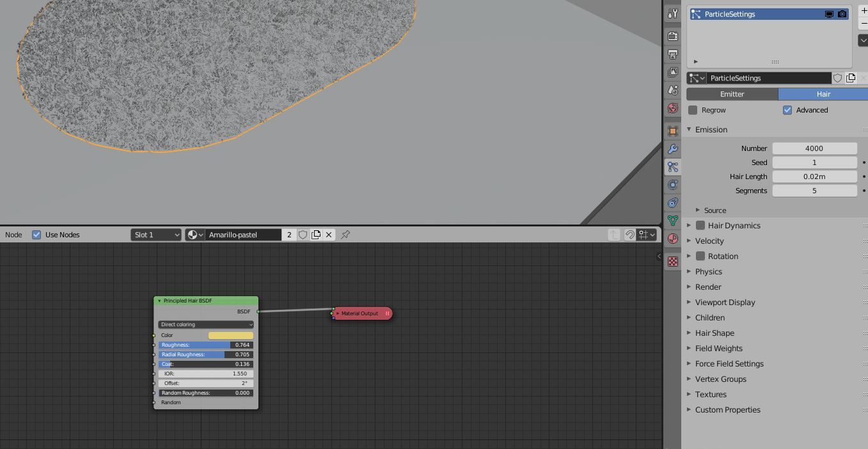The height and width of the screenshot is (449, 868).
Task: Expand the Render panel
Action: 707,287
